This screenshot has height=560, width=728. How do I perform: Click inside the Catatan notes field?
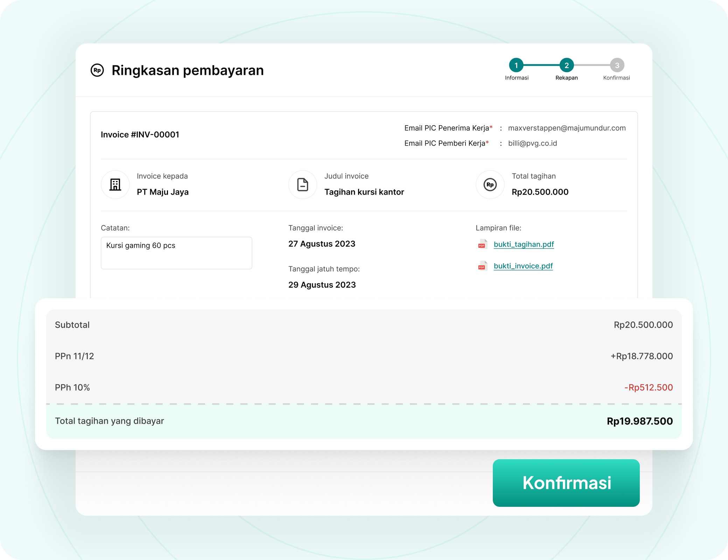(x=176, y=253)
